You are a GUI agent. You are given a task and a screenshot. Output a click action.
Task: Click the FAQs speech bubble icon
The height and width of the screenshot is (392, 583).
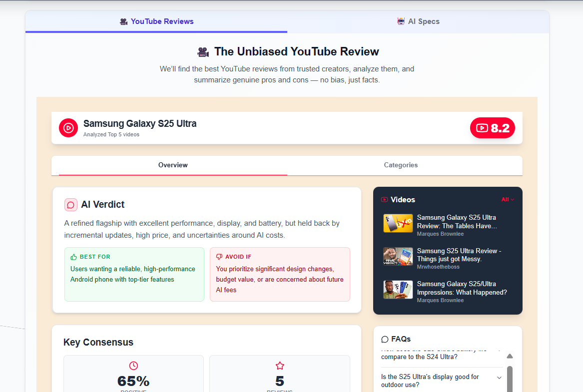pyautogui.click(x=385, y=339)
